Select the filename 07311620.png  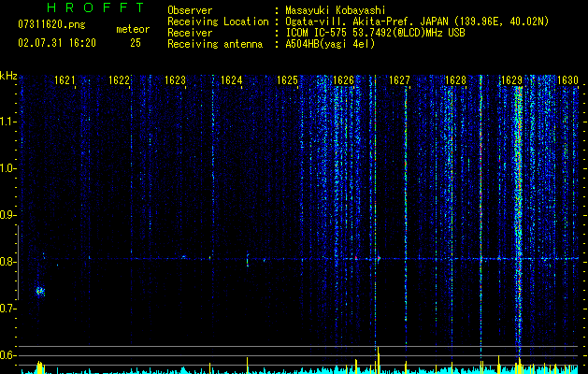pos(51,25)
